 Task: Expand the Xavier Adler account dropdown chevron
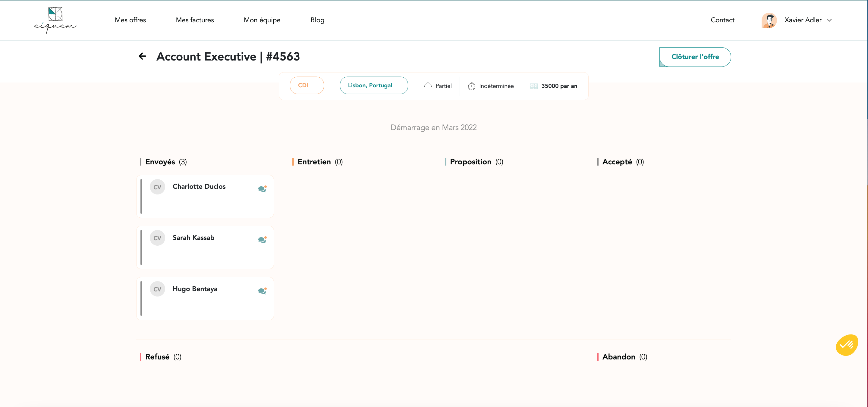coord(829,20)
